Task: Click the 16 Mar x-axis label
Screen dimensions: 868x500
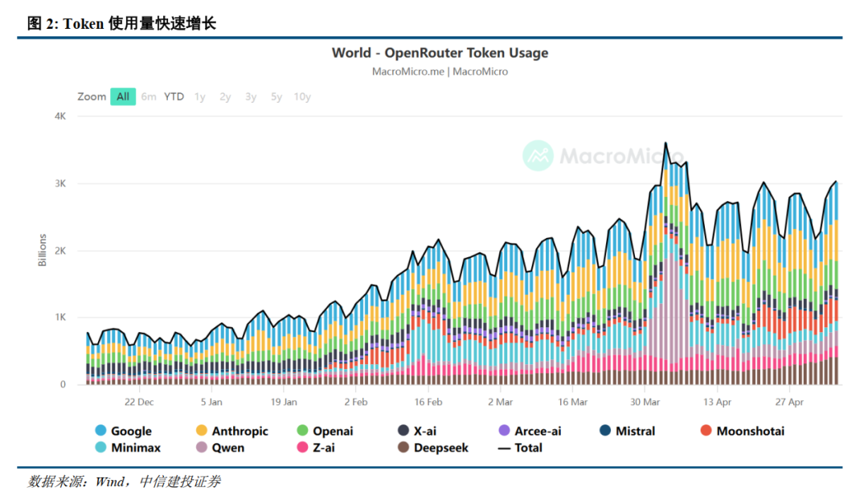Action: pos(572,402)
